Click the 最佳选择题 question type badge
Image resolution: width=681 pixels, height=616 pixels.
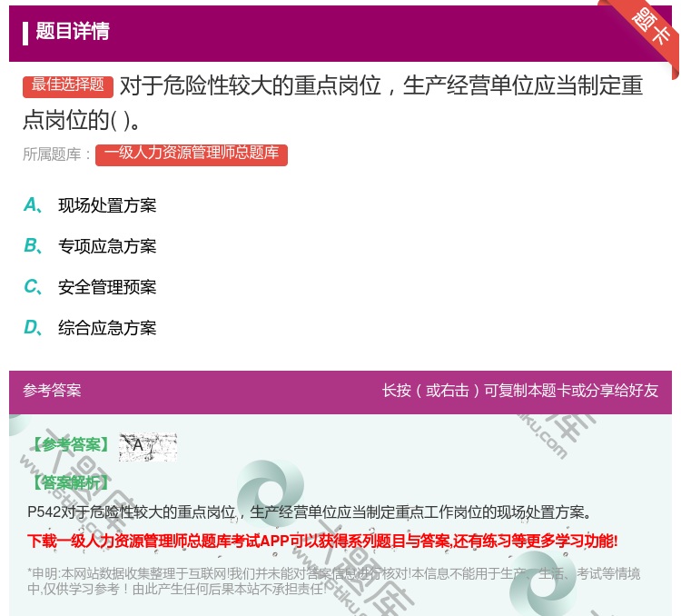[x=68, y=86]
